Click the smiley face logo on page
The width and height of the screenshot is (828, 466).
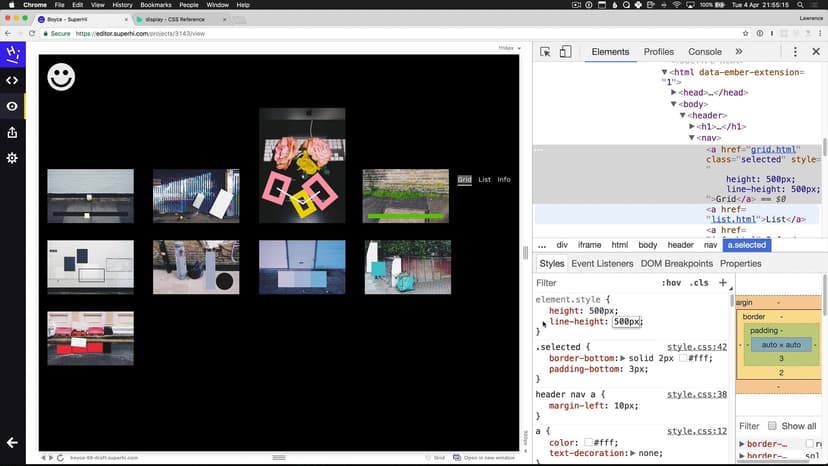[x=62, y=77]
